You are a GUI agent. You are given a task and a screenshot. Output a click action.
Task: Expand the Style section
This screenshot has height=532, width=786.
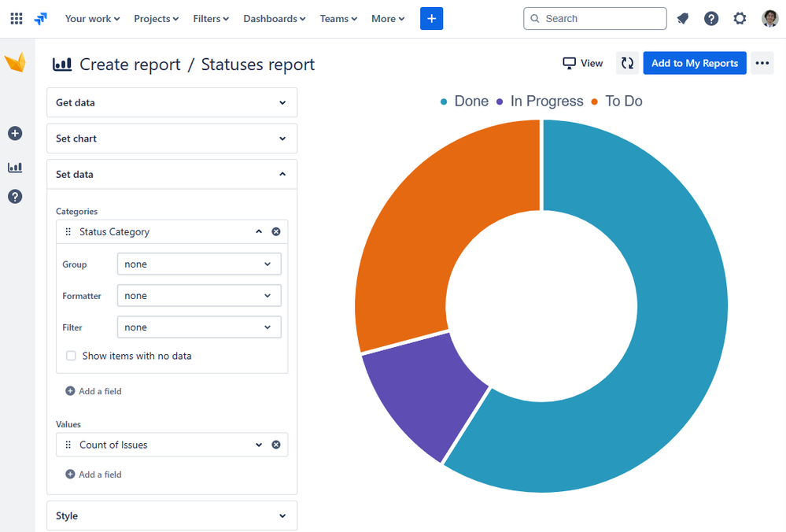(x=172, y=516)
